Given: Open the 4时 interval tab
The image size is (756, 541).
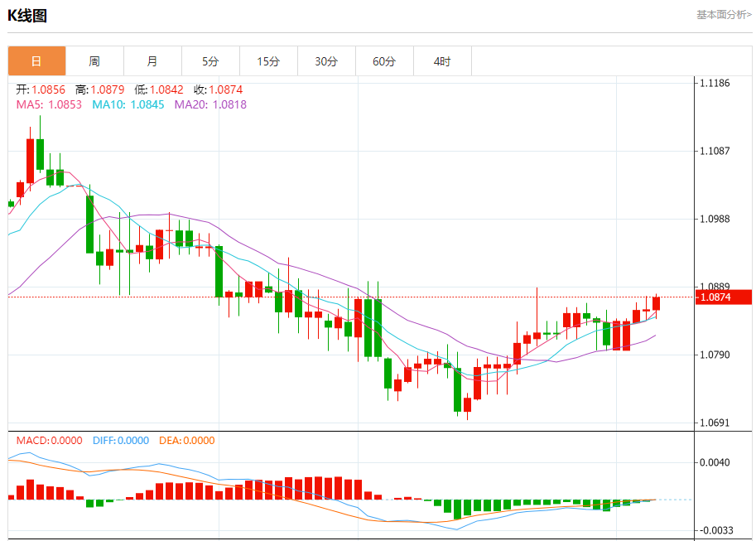Looking at the screenshot, I should pyautogui.click(x=442, y=61).
